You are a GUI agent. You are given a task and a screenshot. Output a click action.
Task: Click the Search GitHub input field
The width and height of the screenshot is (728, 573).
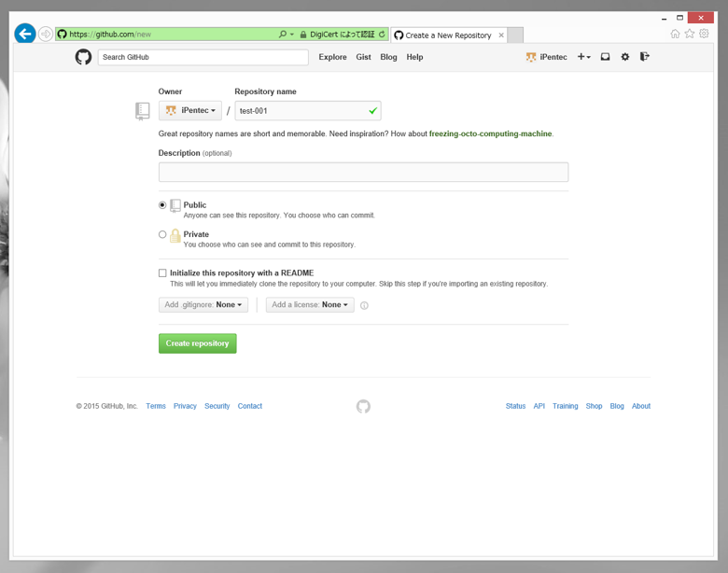(x=203, y=57)
